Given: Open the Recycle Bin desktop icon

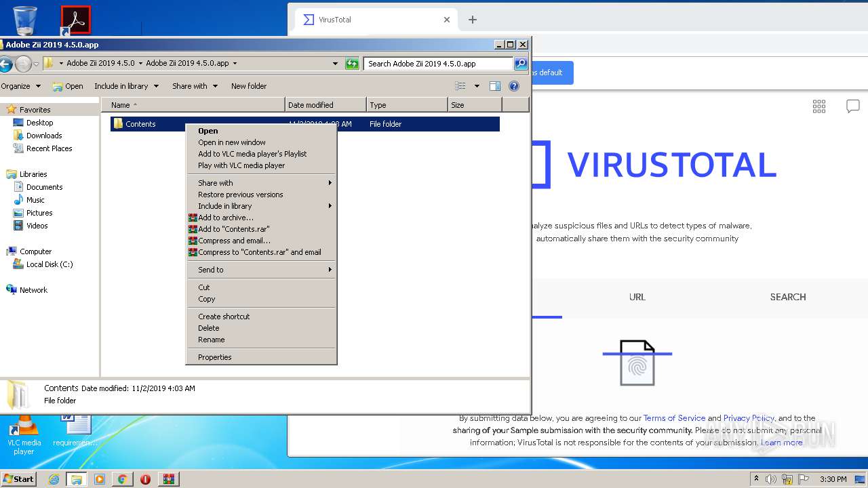Looking at the screenshot, I should [x=25, y=20].
